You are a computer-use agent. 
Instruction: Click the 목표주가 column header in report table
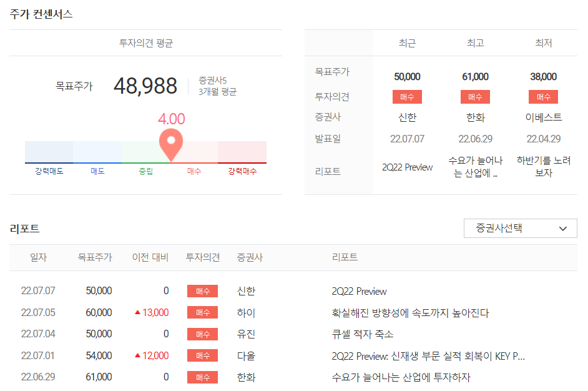(x=95, y=257)
